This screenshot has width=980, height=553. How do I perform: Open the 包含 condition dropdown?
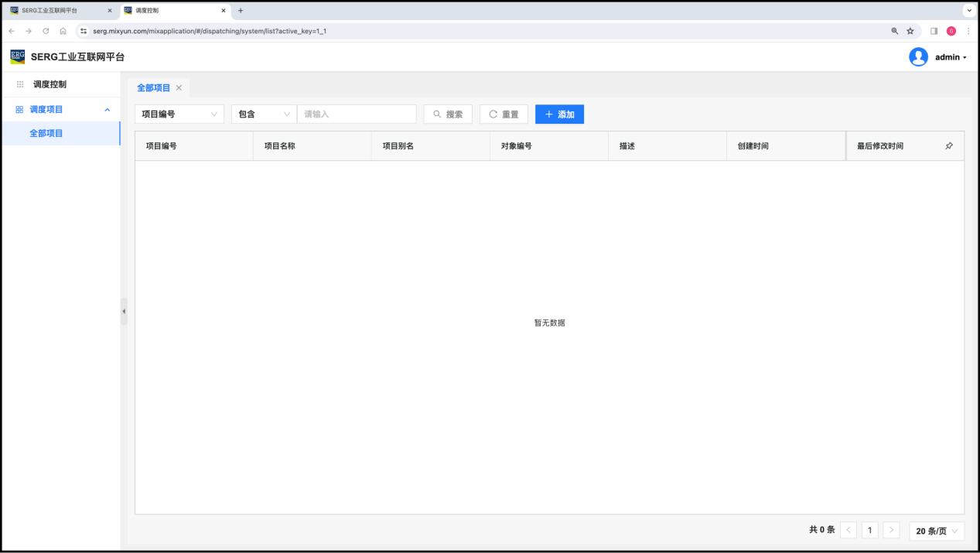pos(264,114)
